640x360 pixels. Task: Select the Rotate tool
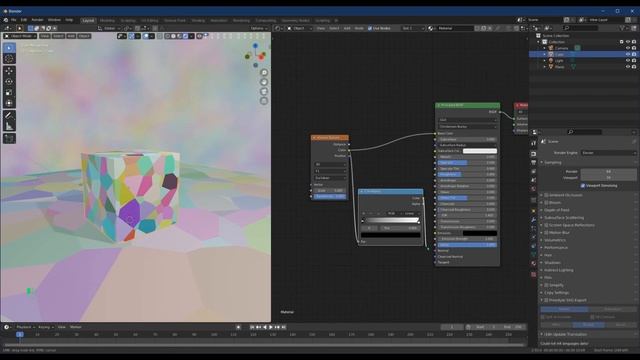[x=9, y=82]
